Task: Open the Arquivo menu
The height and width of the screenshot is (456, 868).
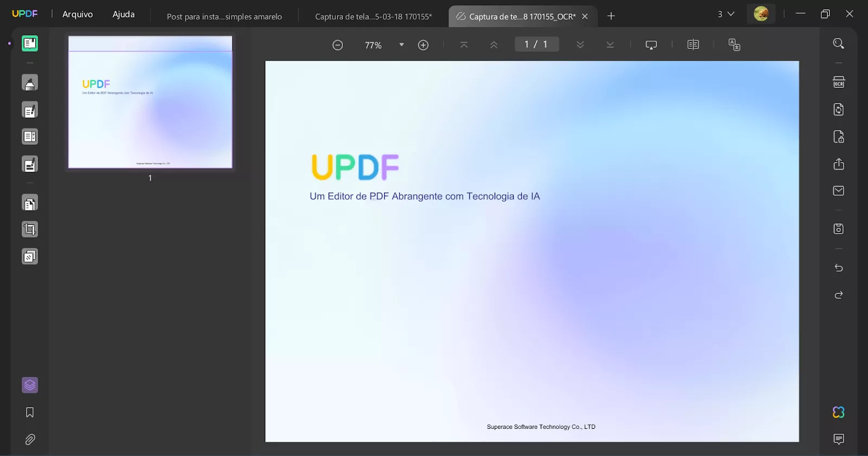Action: (x=78, y=14)
